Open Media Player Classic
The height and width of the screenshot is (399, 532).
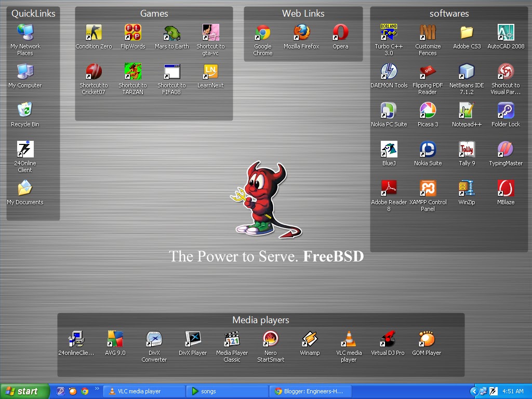click(x=232, y=347)
